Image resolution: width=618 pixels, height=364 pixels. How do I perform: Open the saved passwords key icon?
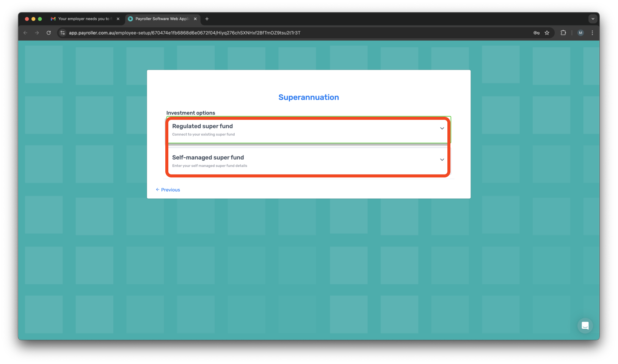pos(536,33)
